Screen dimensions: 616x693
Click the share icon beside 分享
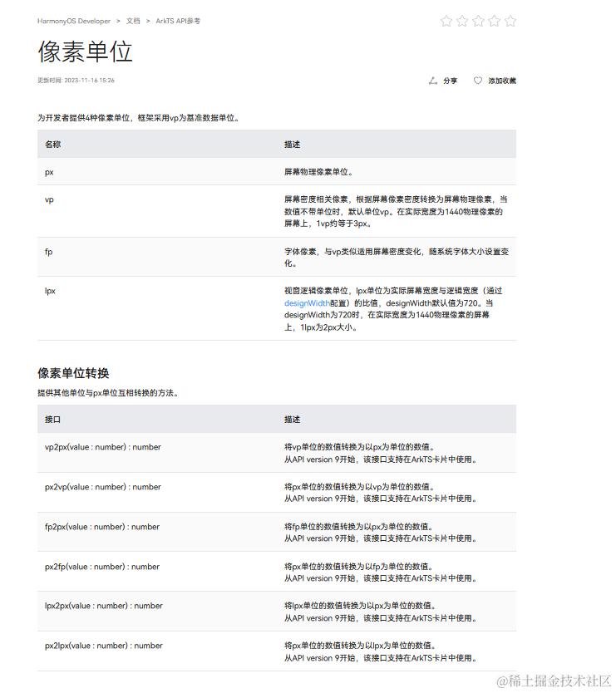pyautogui.click(x=433, y=81)
